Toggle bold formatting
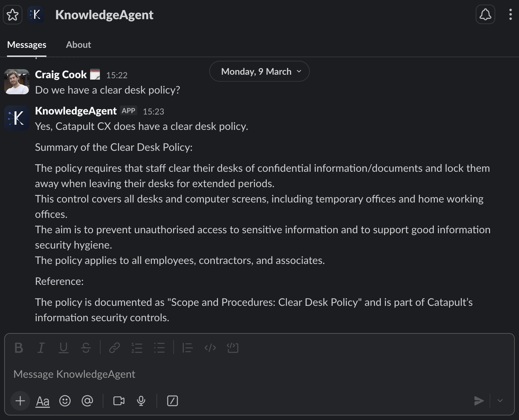 19,348
